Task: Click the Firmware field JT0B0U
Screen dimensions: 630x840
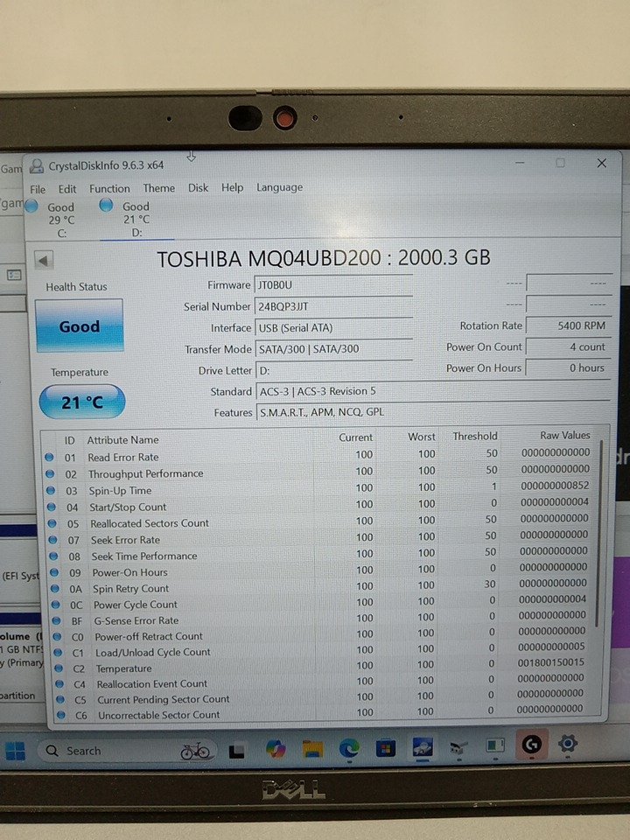Action: 333,285
